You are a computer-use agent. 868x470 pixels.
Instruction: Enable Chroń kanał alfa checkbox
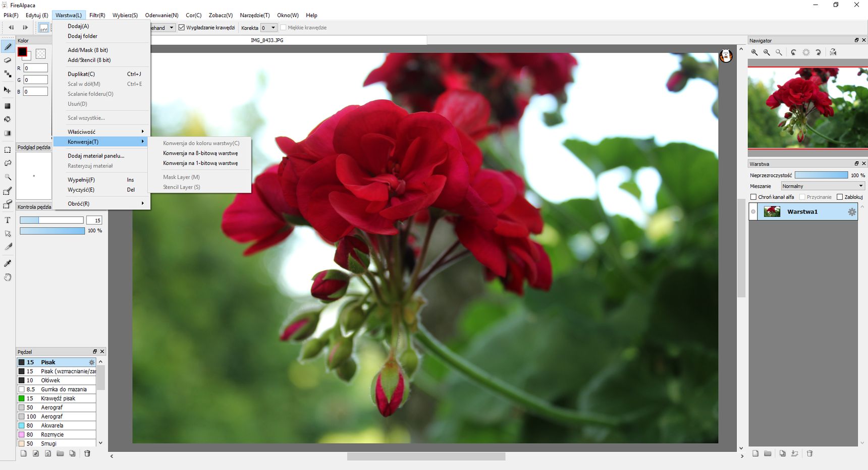coord(753,197)
